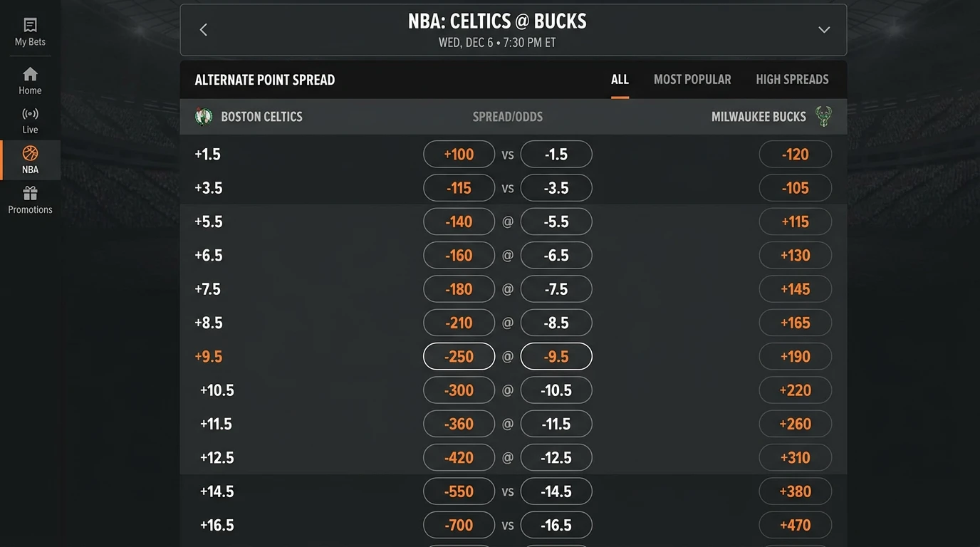Image resolution: width=980 pixels, height=547 pixels.
Task: Click the Boston Celtics team logo
Action: click(204, 117)
